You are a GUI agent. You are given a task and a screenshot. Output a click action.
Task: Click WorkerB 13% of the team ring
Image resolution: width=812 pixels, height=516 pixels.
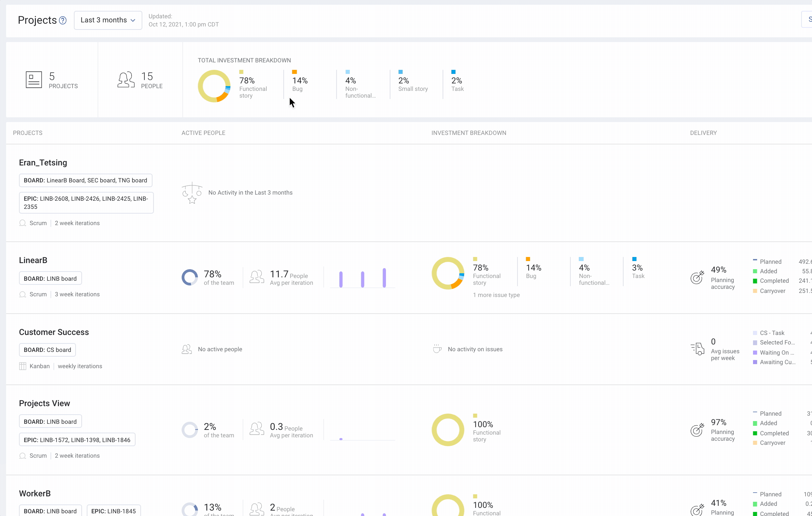tap(190, 509)
